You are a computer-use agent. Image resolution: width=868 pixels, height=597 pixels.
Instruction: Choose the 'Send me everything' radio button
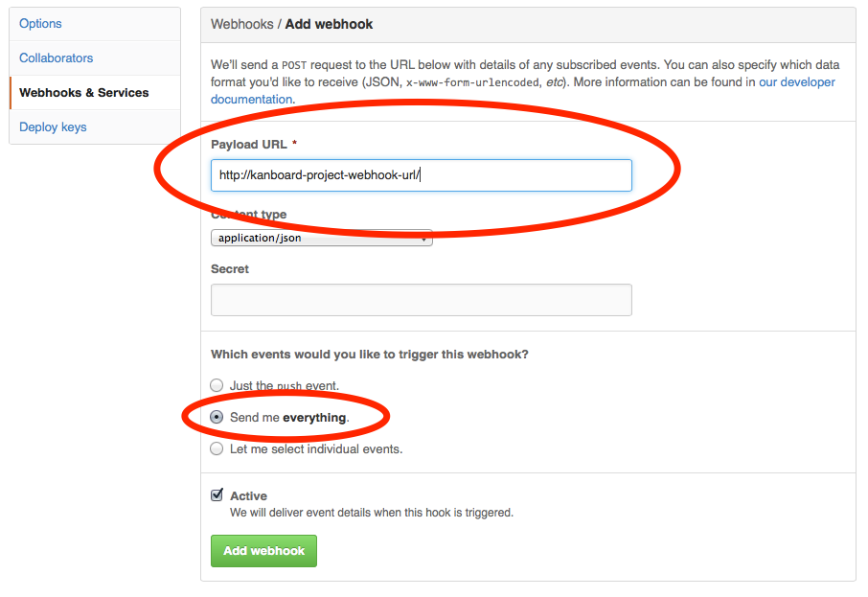click(x=217, y=417)
